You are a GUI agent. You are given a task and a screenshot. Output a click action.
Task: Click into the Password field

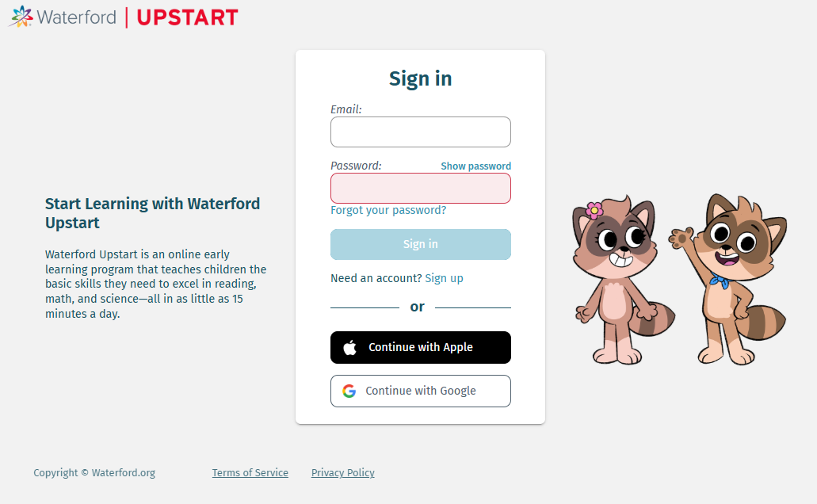(420, 189)
